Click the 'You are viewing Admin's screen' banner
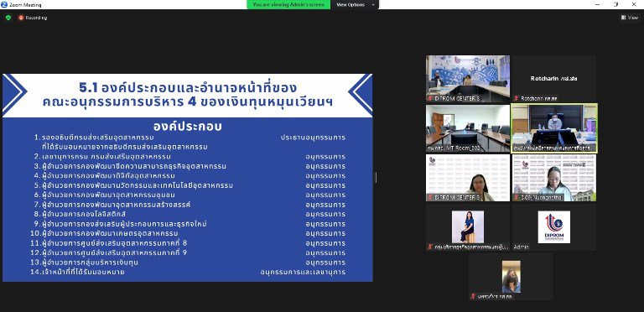644x312 pixels. [x=288, y=4]
